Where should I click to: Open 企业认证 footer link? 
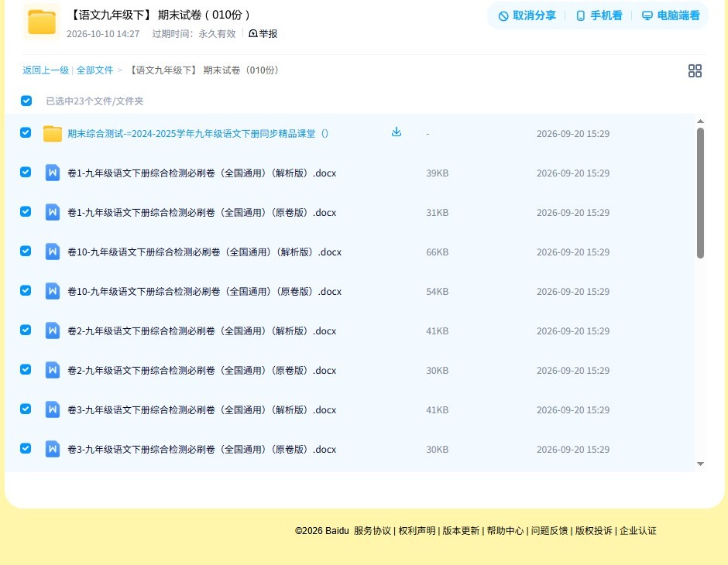pos(638,531)
